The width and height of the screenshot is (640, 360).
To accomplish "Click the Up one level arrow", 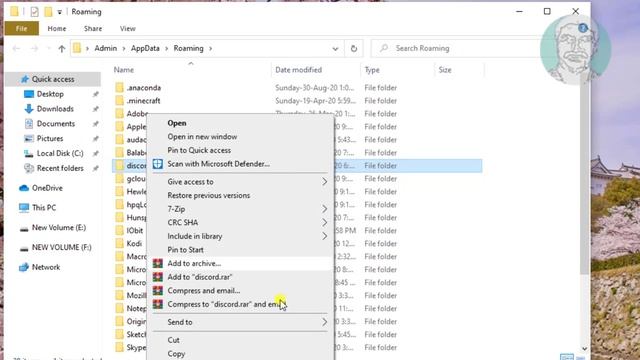I will pos(62,49).
